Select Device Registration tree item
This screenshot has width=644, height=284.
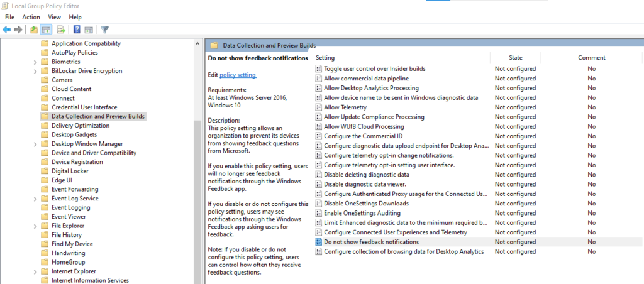point(77,162)
